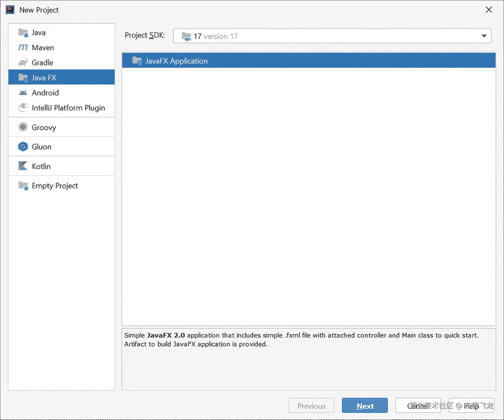Select the Java project type icon
504x420 pixels.
click(23, 33)
